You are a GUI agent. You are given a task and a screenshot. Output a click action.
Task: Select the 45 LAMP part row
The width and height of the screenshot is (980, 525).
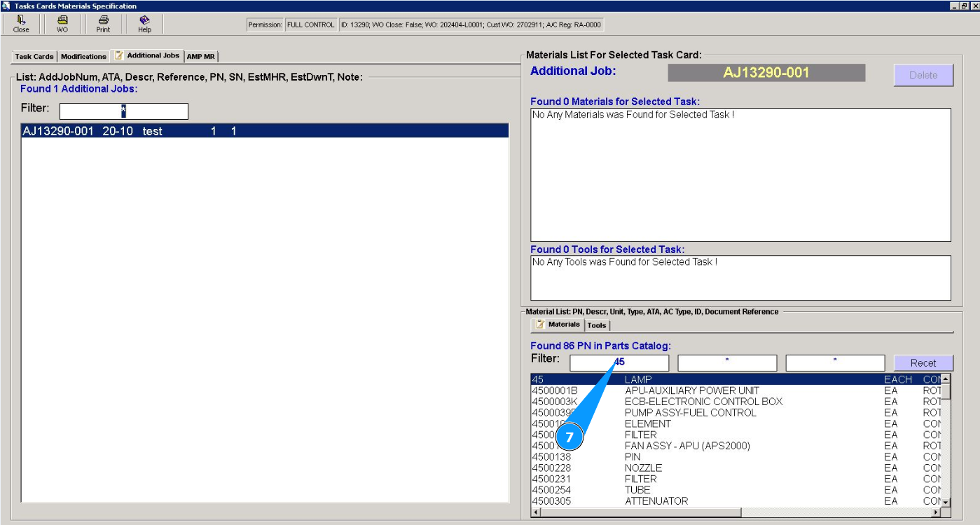(x=736, y=379)
